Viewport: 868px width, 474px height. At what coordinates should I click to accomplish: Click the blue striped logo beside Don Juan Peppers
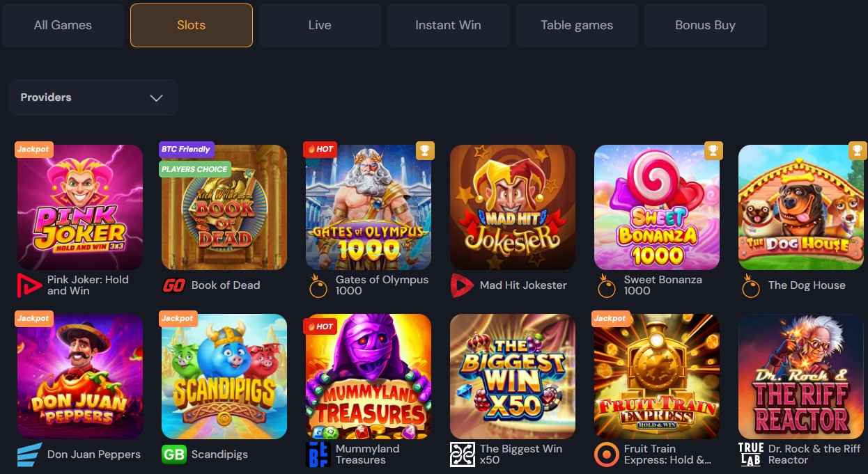coord(29,455)
